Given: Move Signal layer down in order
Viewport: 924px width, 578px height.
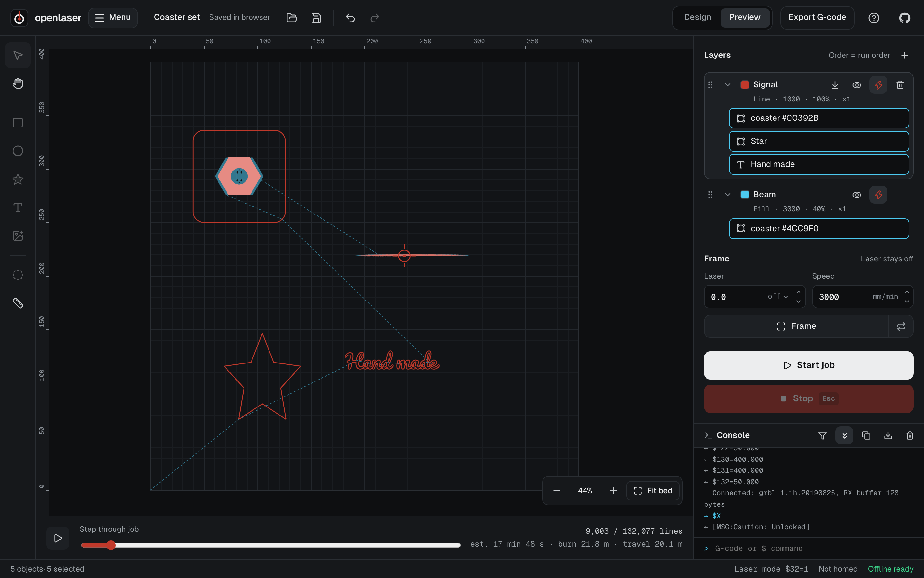Looking at the screenshot, I should pos(835,85).
